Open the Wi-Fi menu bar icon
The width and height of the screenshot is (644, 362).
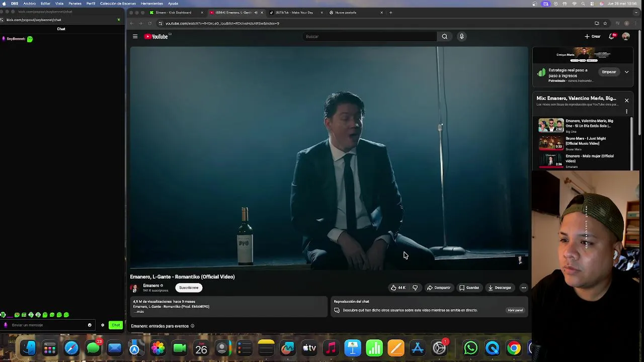click(574, 4)
